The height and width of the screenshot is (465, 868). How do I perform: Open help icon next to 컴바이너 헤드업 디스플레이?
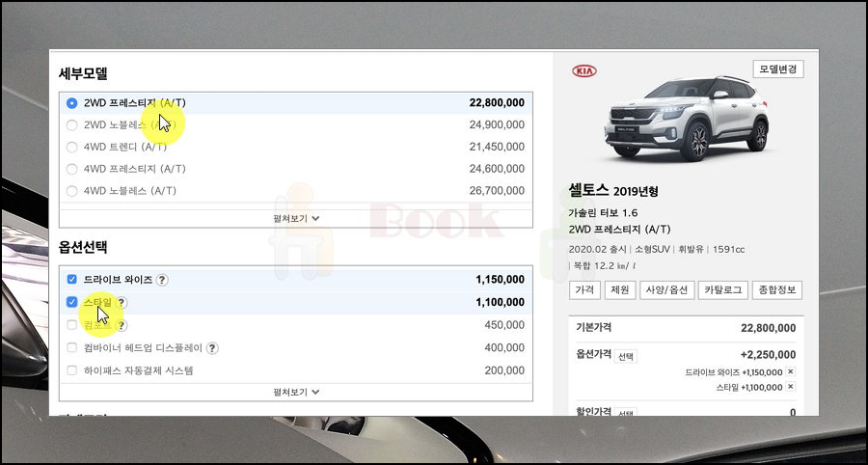click(212, 348)
